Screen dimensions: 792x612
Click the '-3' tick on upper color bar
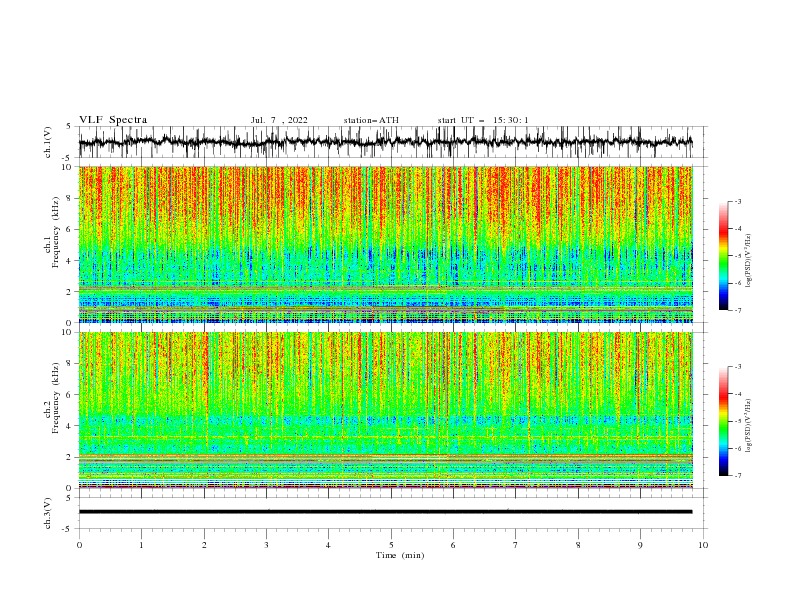coord(737,201)
